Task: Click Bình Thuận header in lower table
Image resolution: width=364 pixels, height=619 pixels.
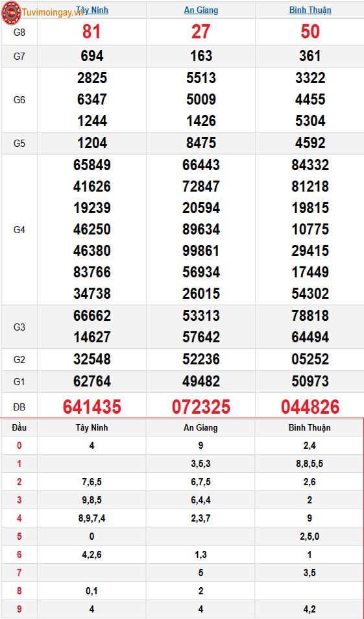Action: coord(309,427)
